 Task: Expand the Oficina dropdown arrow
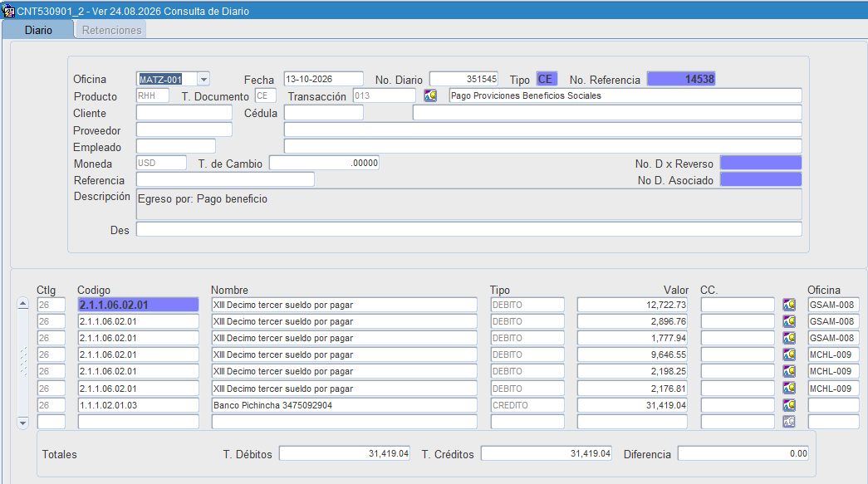click(204, 79)
